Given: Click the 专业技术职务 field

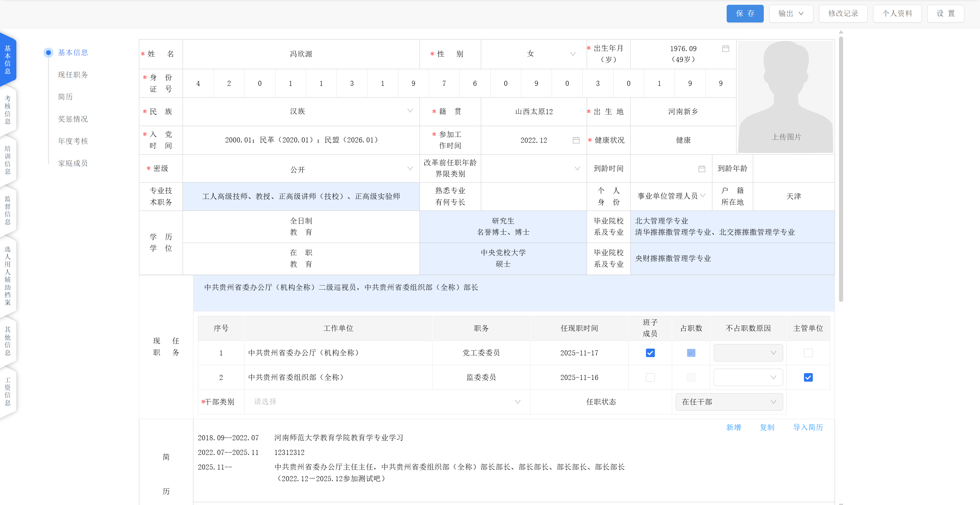Looking at the screenshot, I should 301,197.
